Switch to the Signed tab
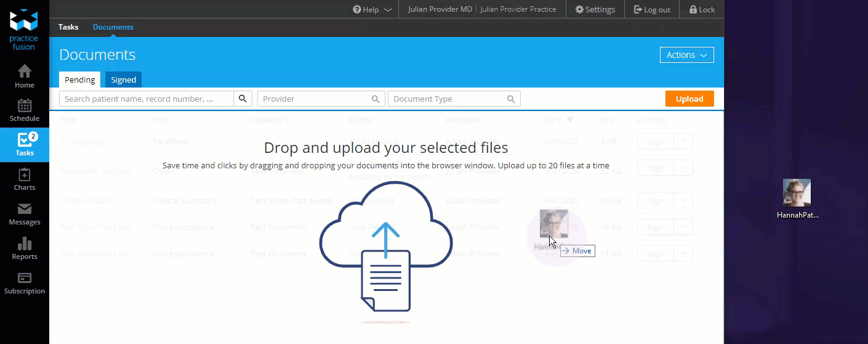 123,80
